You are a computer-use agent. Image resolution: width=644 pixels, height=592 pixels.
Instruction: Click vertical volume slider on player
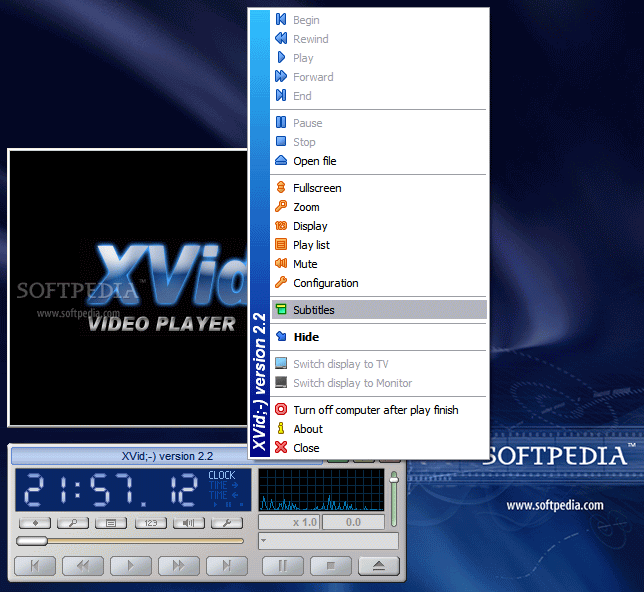[394, 499]
